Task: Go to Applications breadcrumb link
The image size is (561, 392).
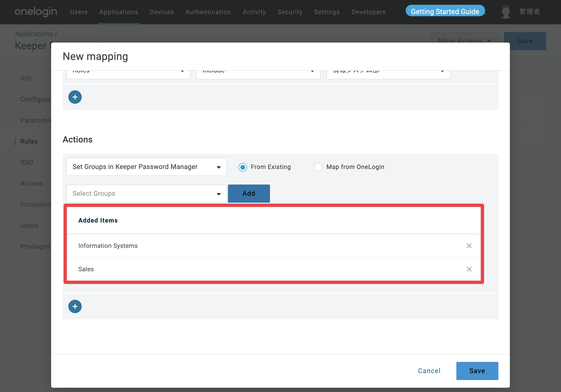Action: (x=34, y=34)
